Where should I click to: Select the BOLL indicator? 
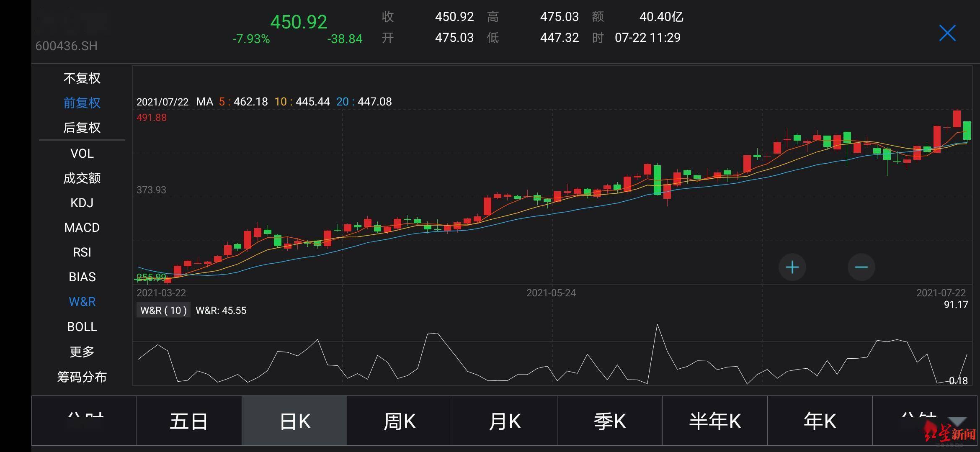tap(82, 327)
